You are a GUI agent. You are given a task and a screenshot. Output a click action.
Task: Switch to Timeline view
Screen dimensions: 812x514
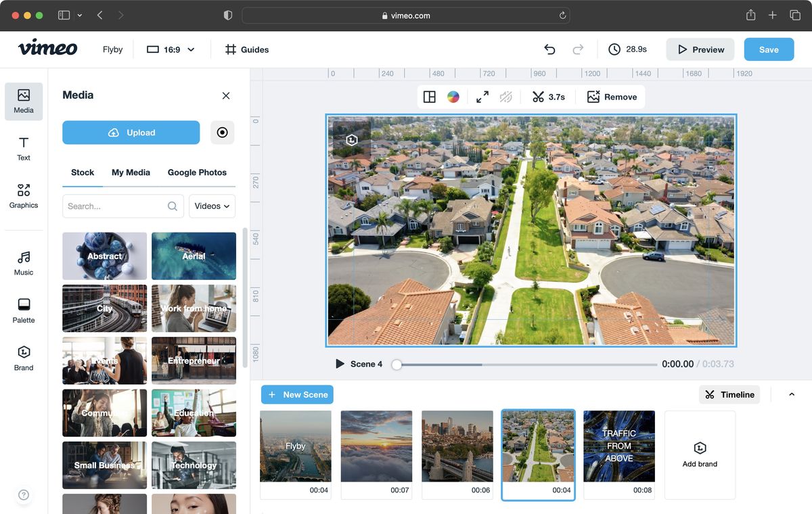point(729,394)
